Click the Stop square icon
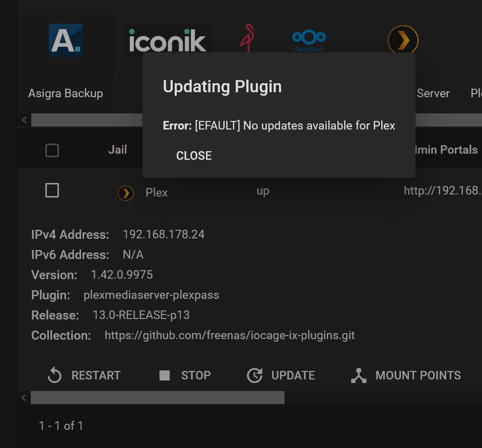Screen dimensions: 482x448 (165, 375)
